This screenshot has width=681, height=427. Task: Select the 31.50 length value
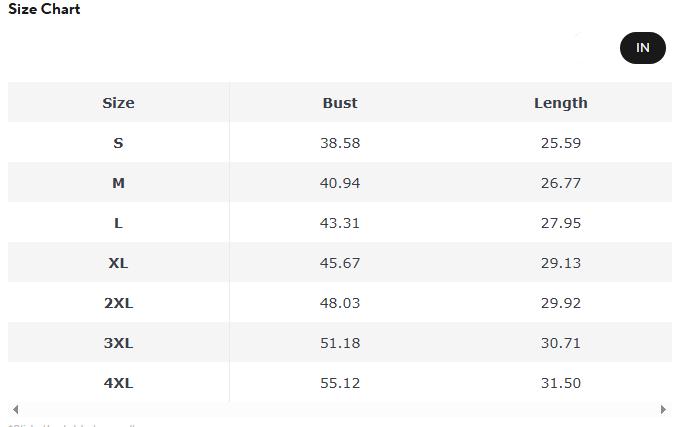pyautogui.click(x=560, y=383)
